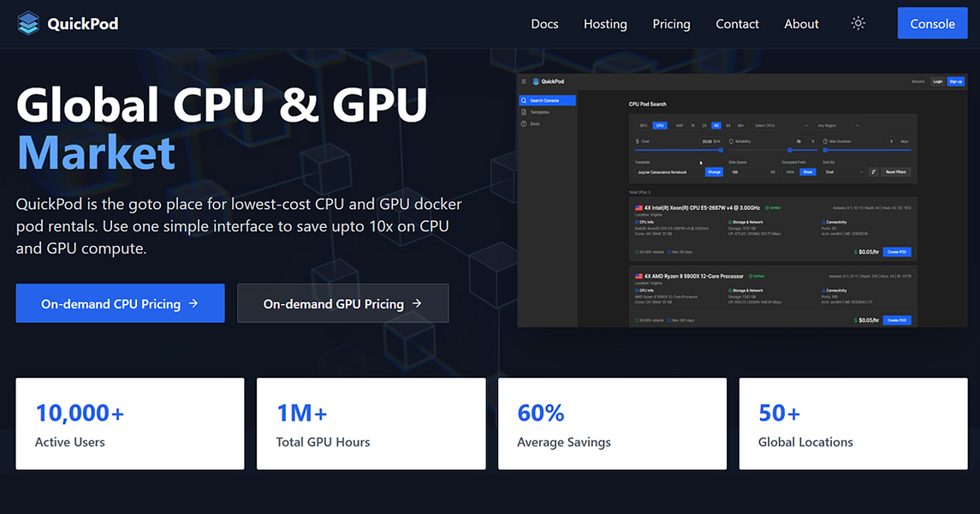Click the "10,000+" stat figure
Image resolution: width=980 pixels, height=514 pixels.
[80, 413]
